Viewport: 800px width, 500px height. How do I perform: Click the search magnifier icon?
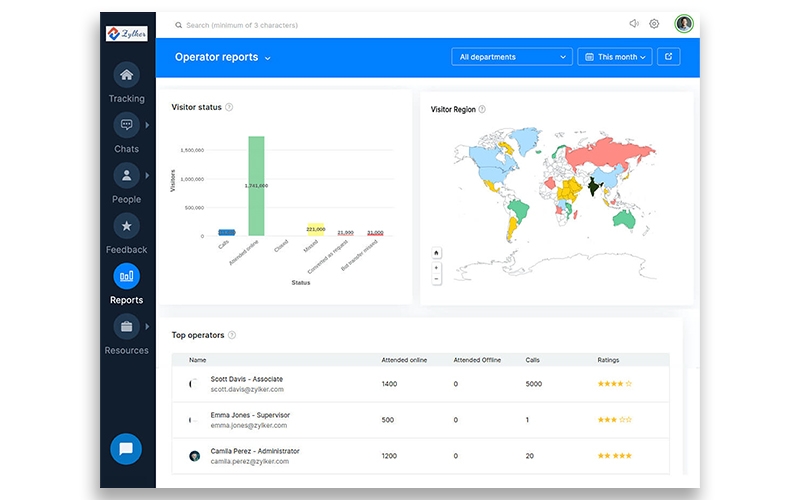179,25
